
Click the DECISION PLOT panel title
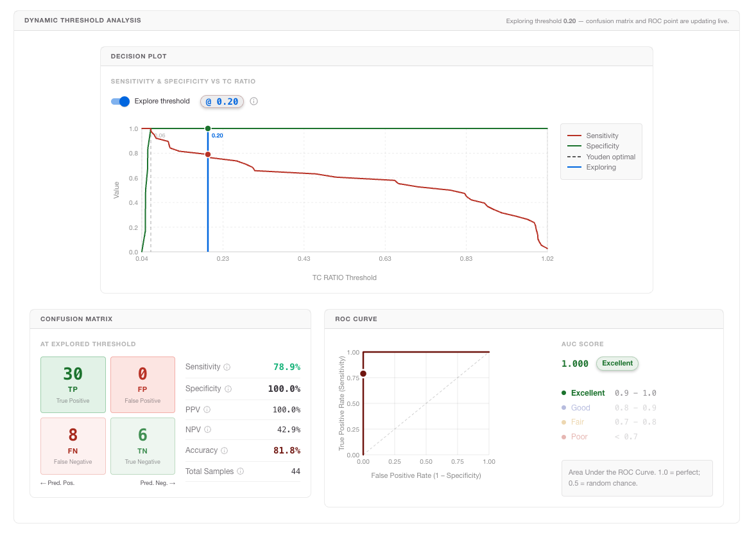click(139, 57)
